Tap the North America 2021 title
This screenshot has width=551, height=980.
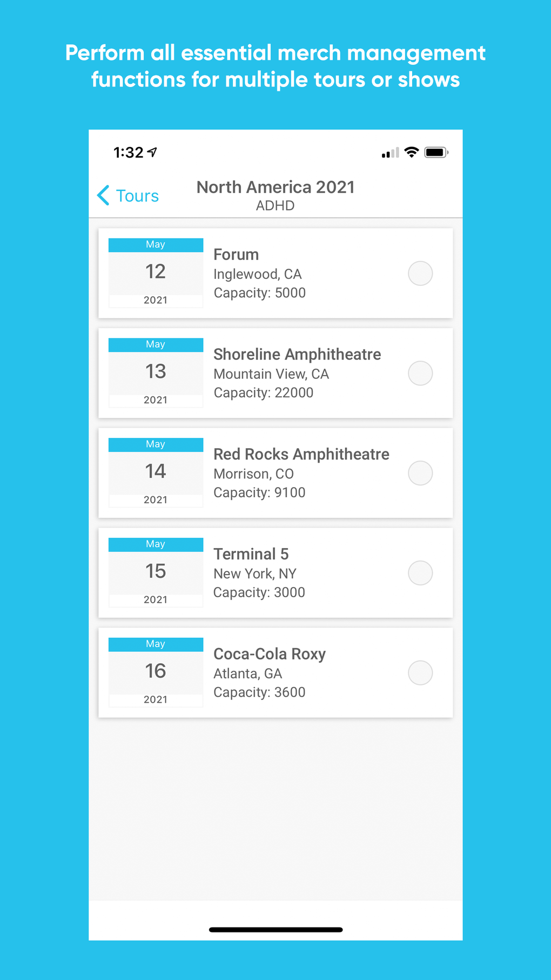[275, 187]
